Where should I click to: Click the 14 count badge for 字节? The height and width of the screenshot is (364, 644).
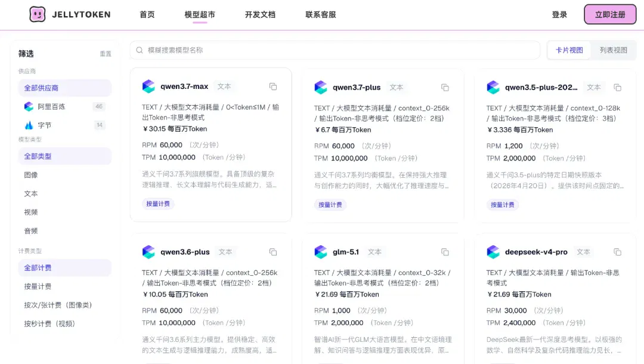pyautogui.click(x=100, y=125)
